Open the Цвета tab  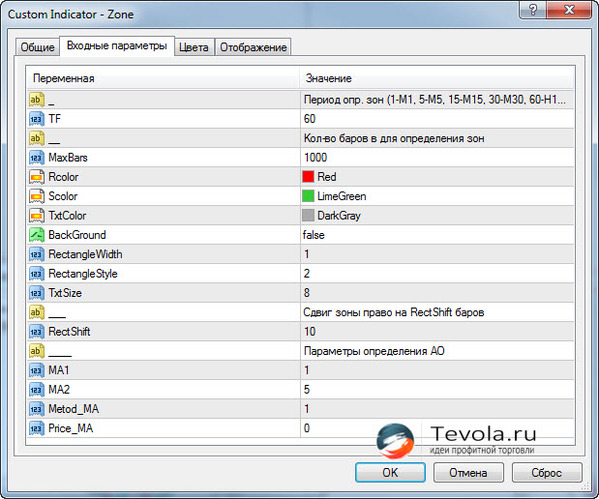click(194, 47)
